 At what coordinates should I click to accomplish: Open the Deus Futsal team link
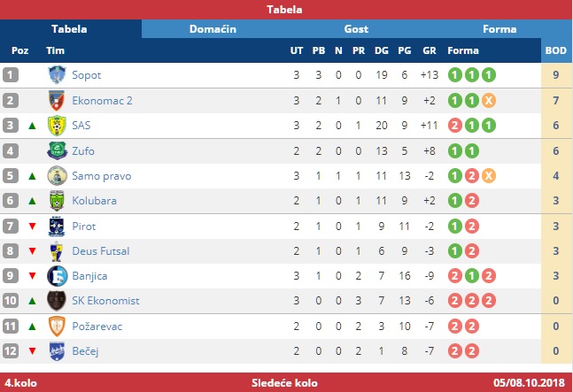pyautogui.click(x=100, y=251)
